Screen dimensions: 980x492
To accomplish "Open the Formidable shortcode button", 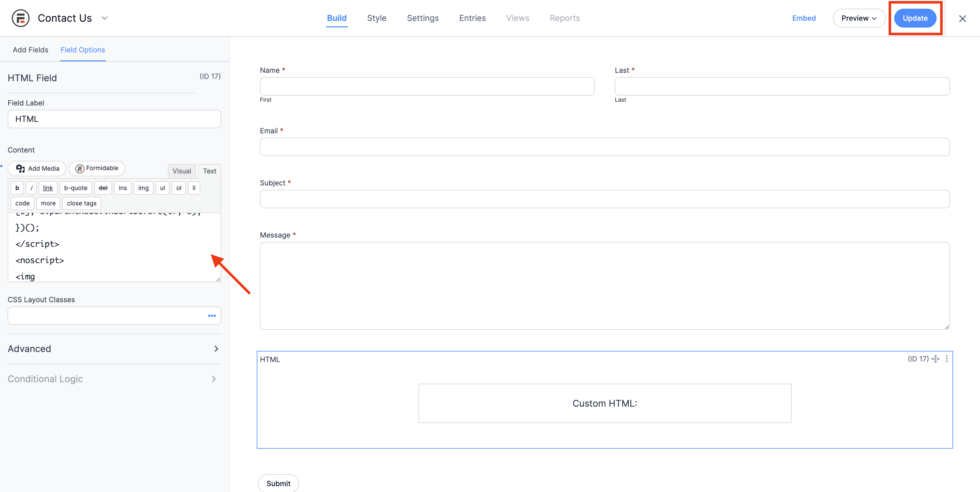I will point(97,168).
